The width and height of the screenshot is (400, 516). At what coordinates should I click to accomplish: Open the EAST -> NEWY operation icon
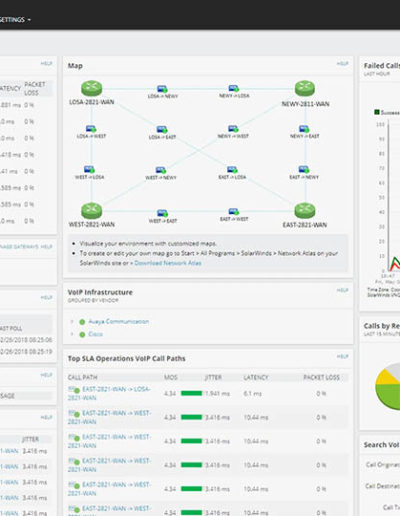coord(304,170)
